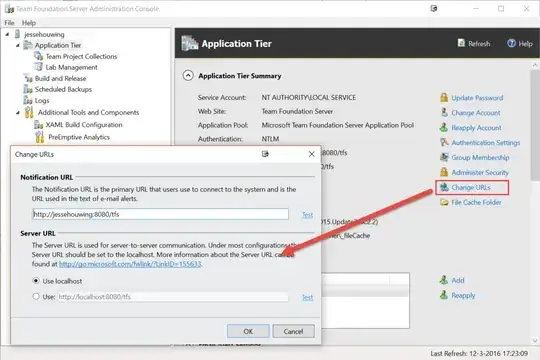Click the help icon in Change URLs title bar

coord(265,154)
